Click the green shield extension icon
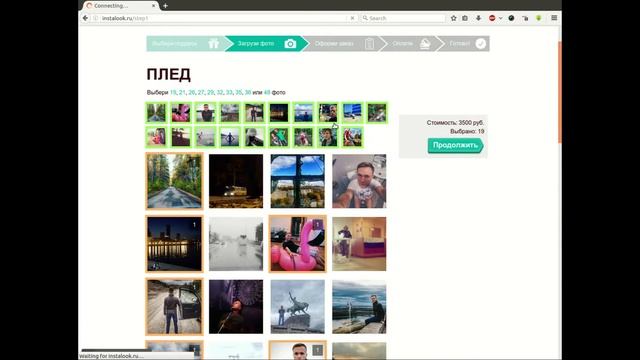This screenshot has height=360, width=640. [538, 18]
